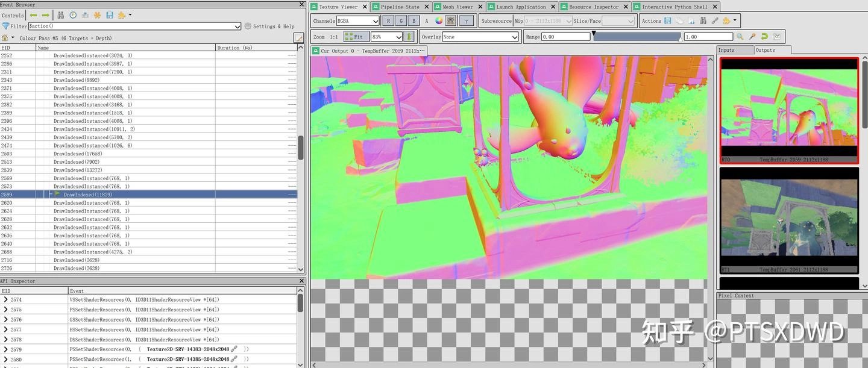Screen dimensions: 868x368
Task: Click the range maximum 1.00 field
Action: click(708, 37)
